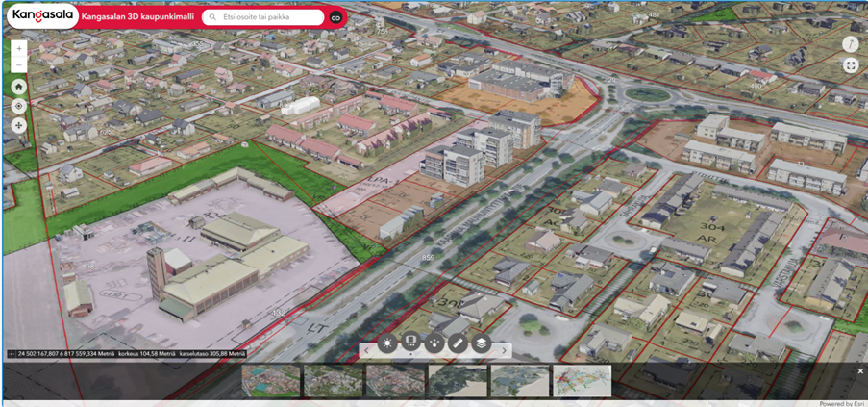Select the last colorful map thumbnail
This screenshot has width=868, height=407.
582,381
